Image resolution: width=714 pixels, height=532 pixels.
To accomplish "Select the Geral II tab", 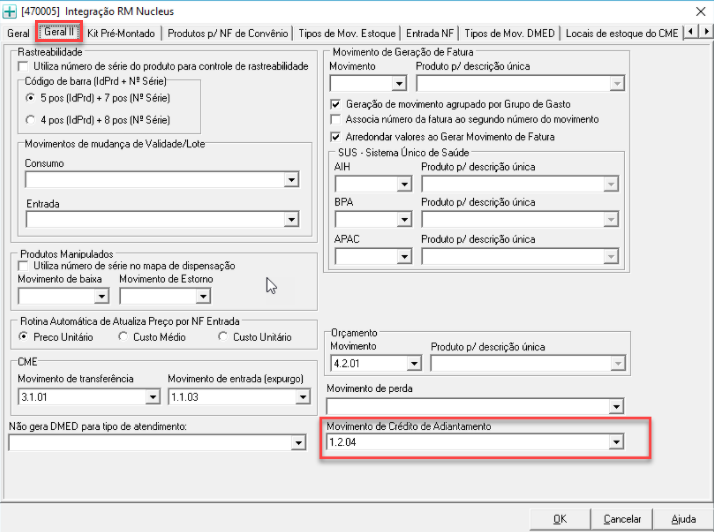I will click(59, 32).
